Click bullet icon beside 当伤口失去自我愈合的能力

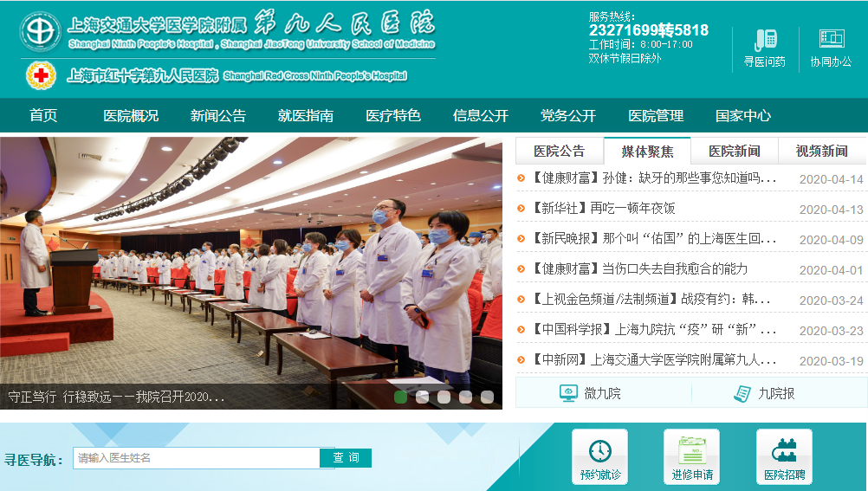pos(521,269)
